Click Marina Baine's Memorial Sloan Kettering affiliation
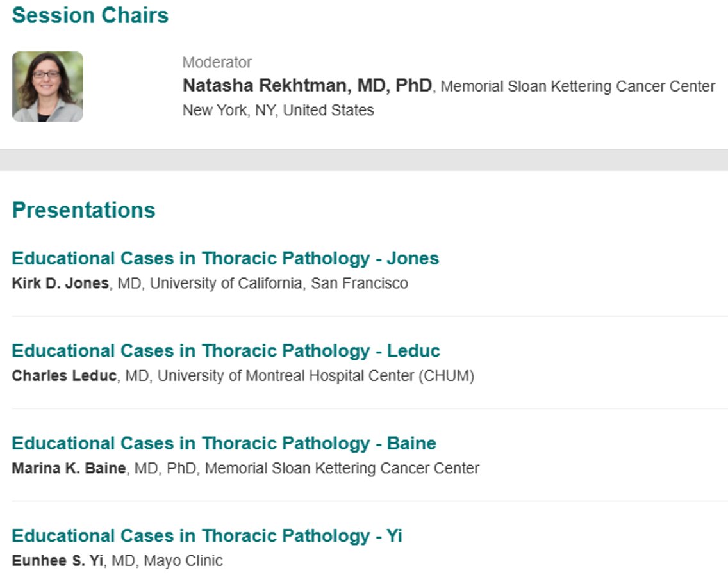 (x=342, y=468)
